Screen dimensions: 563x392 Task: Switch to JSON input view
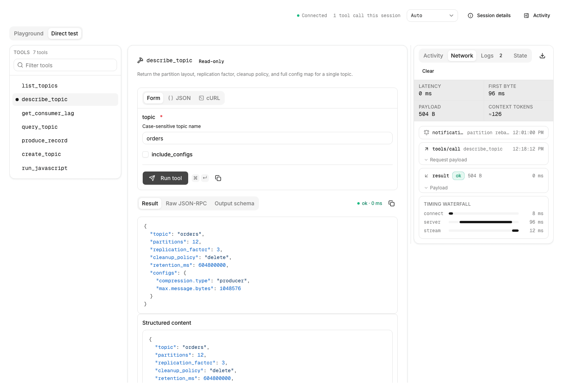click(x=180, y=98)
